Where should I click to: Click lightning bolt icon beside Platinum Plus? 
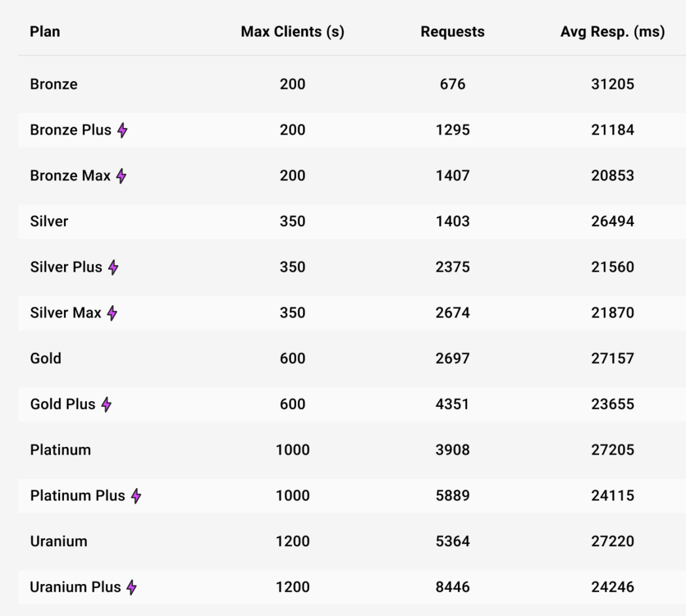pyautogui.click(x=135, y=496)
